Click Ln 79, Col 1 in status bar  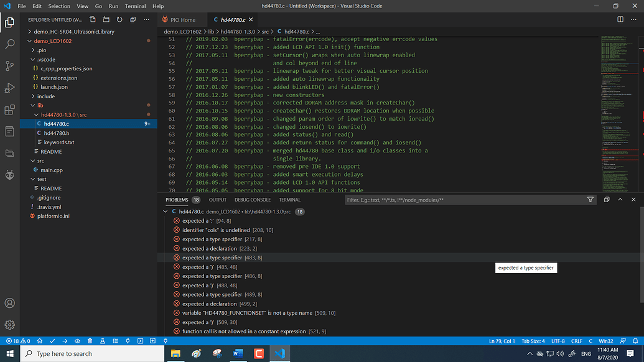(502, 341)
